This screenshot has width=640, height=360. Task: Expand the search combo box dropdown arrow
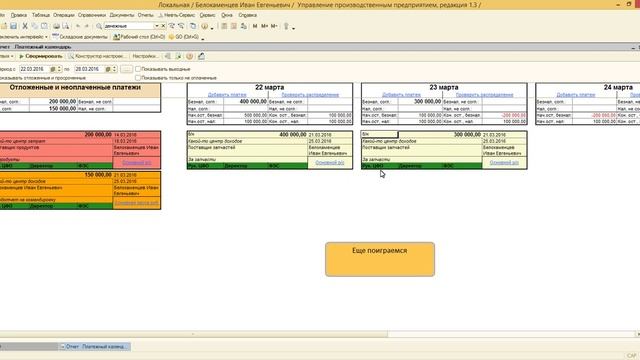[156, 26]
